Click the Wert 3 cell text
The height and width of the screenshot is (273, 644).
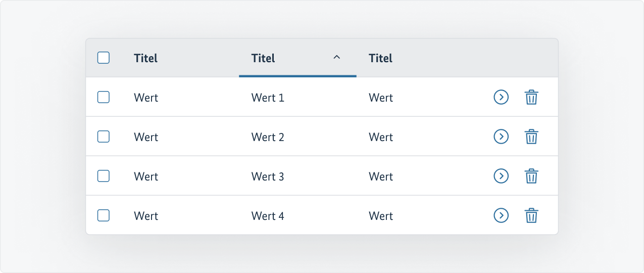pyautogui.click(x=268, y=177)
